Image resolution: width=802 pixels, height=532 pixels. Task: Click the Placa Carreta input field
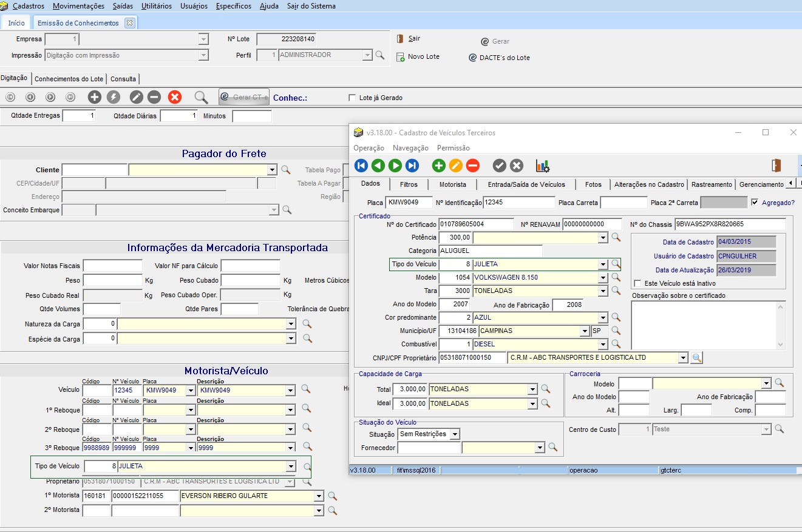tap(624, 203)
